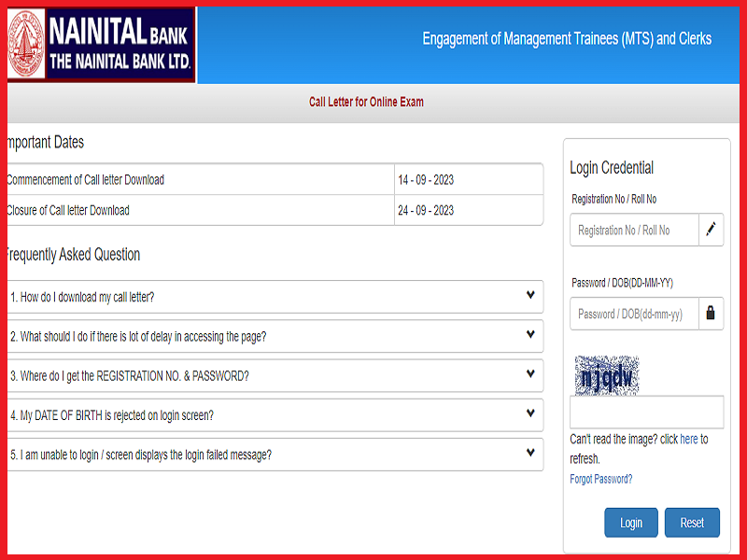Click the 'Call Letter for Online Exam' heading

366,102
